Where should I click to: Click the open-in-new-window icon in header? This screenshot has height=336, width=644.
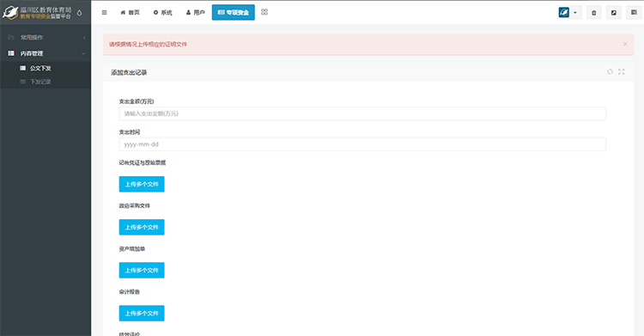(x=614, y=13)
